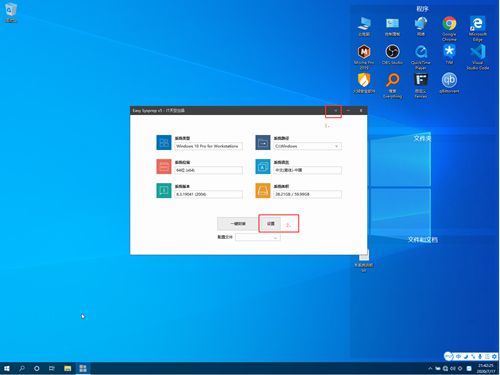500x375 pixels.
Task: Select the black F Fences desktop icon
Action: pos(421,86)
